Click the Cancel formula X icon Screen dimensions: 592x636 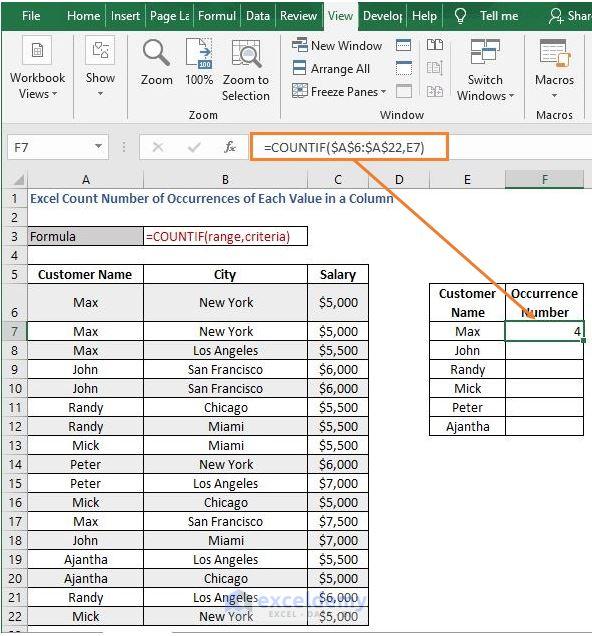tap(158, 147)
